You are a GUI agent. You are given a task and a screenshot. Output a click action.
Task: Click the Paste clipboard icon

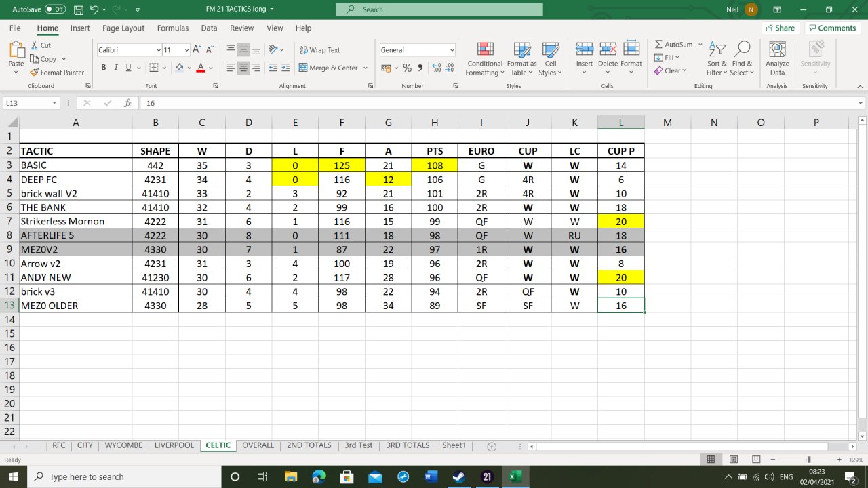[16, 49]
